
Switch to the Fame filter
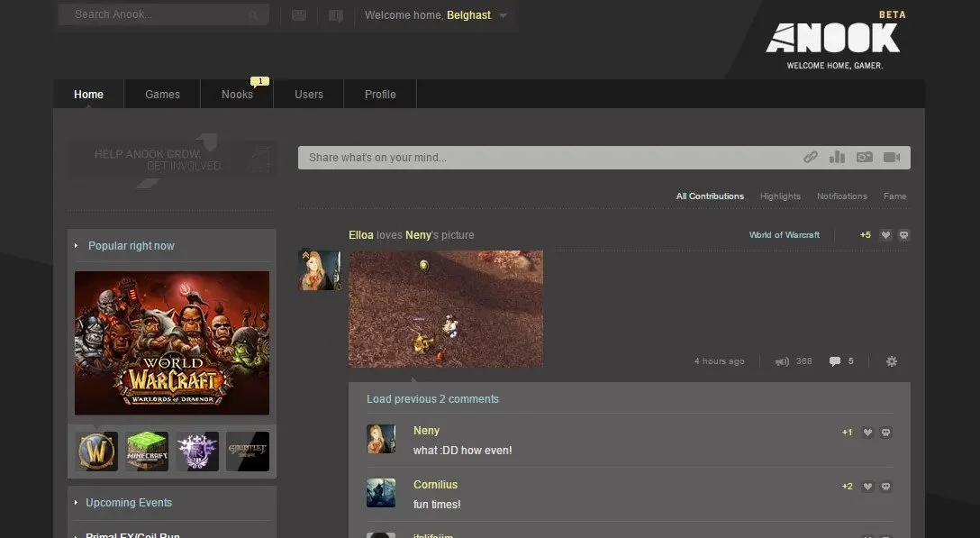tap(895, 196)
